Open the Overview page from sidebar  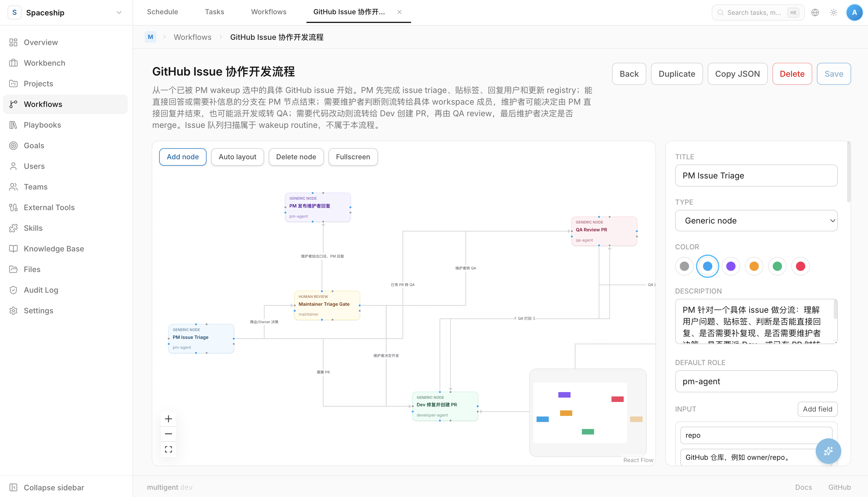coord(65,42)
